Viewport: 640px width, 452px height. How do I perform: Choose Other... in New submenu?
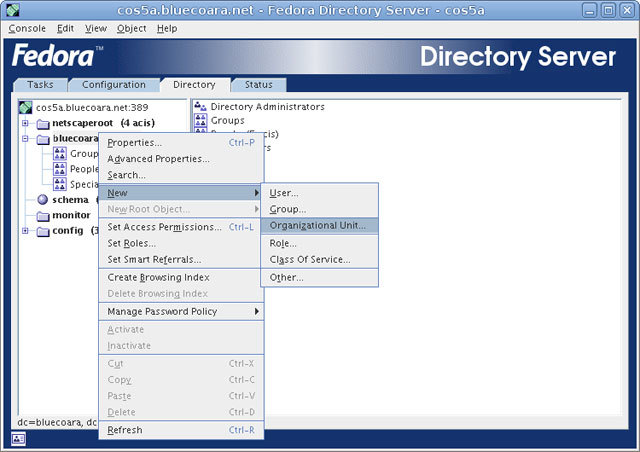pyautogui.click(x=320, y=278)
